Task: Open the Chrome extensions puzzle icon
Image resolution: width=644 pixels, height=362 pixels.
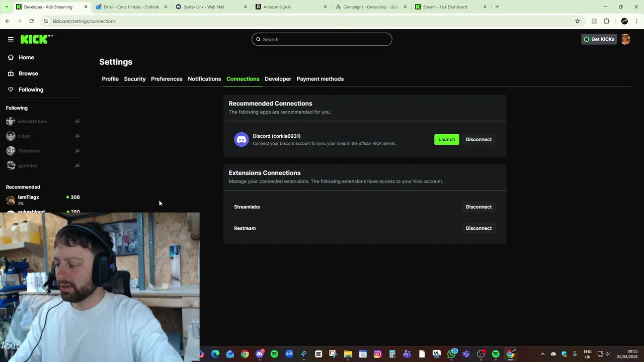Action: (606, 21)
